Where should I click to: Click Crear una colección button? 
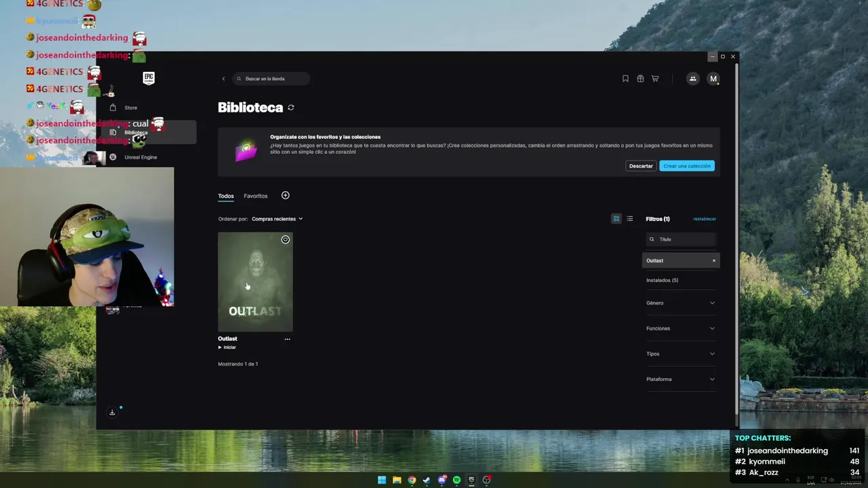pyautogui.click(x=687, y=166)
